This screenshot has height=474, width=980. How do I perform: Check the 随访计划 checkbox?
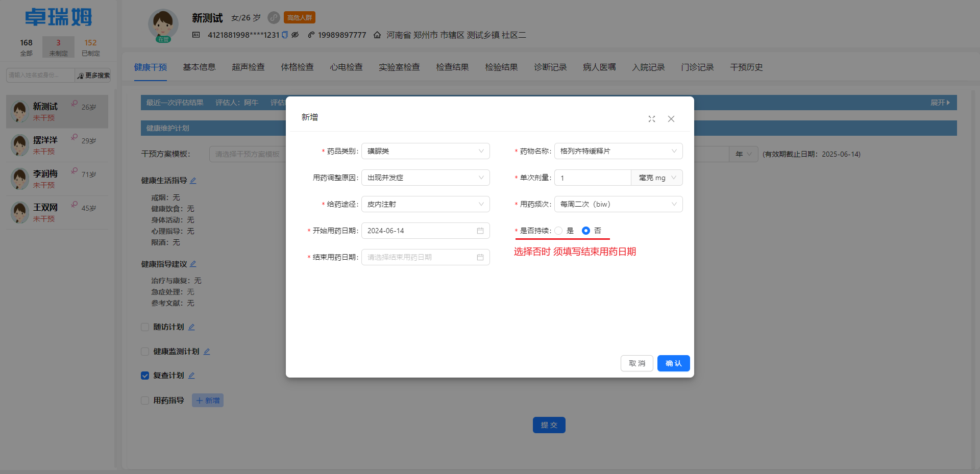[x=145, y=327]
